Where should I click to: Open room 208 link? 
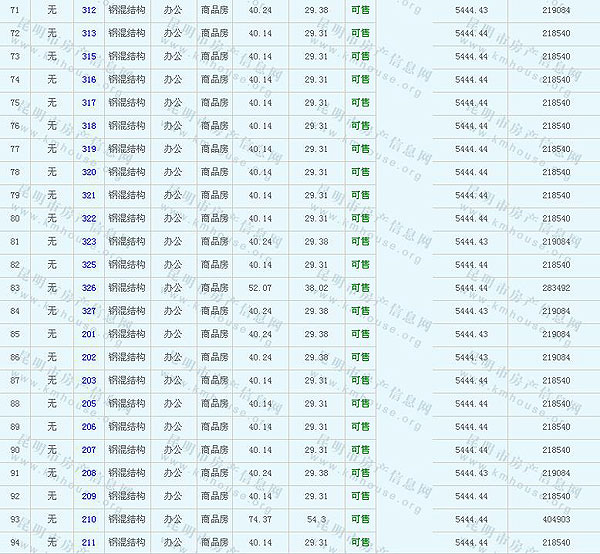(x=89, y=473)
